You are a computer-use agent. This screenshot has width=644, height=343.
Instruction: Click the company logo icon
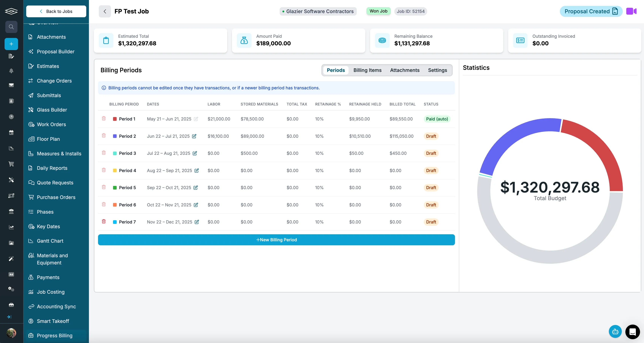(x=11, y=11)
